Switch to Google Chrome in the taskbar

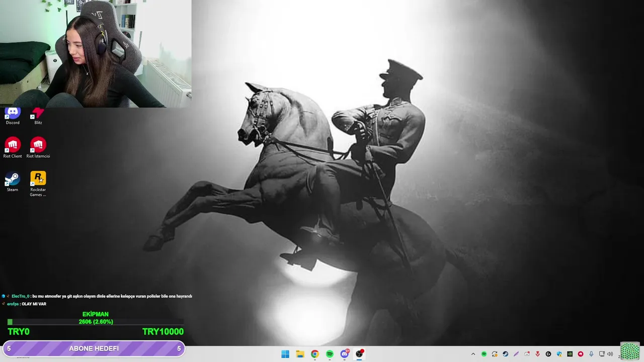tap(314, 354)
